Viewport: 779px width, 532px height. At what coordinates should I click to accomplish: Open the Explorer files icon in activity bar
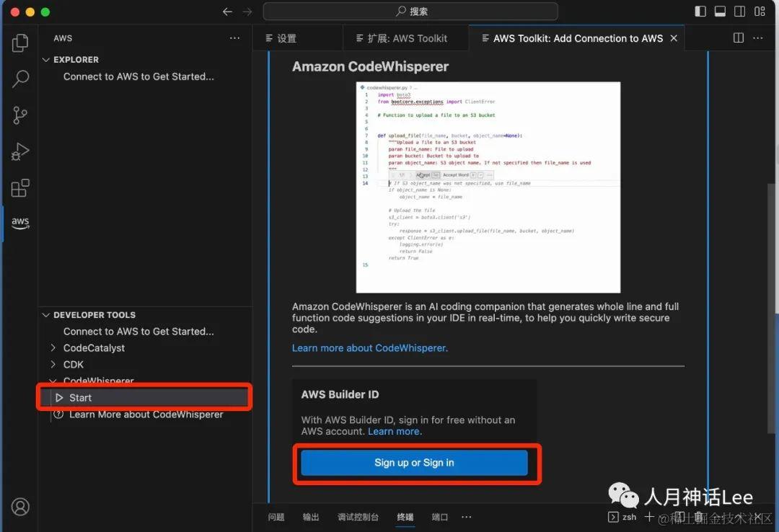tap(20, 43)
